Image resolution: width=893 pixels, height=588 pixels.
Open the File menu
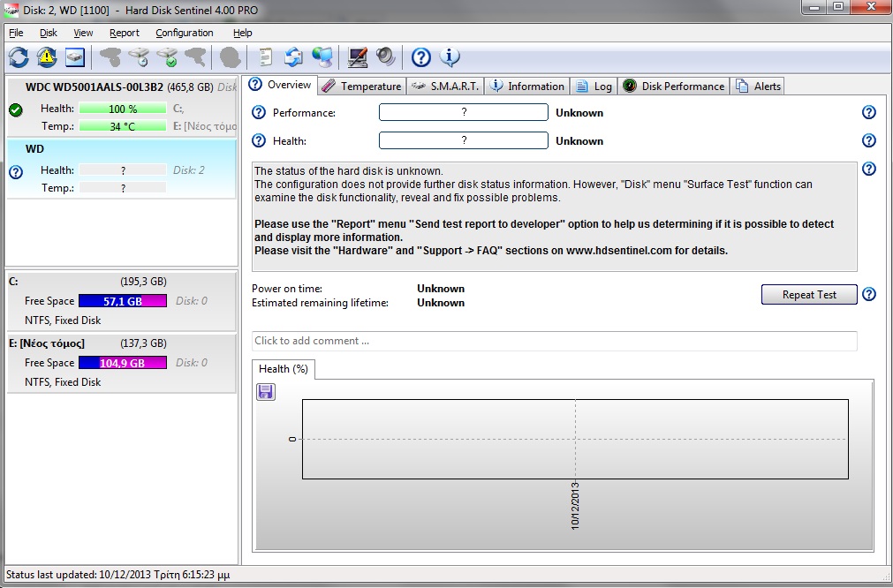pyautogui.click(x=16, y=33)
